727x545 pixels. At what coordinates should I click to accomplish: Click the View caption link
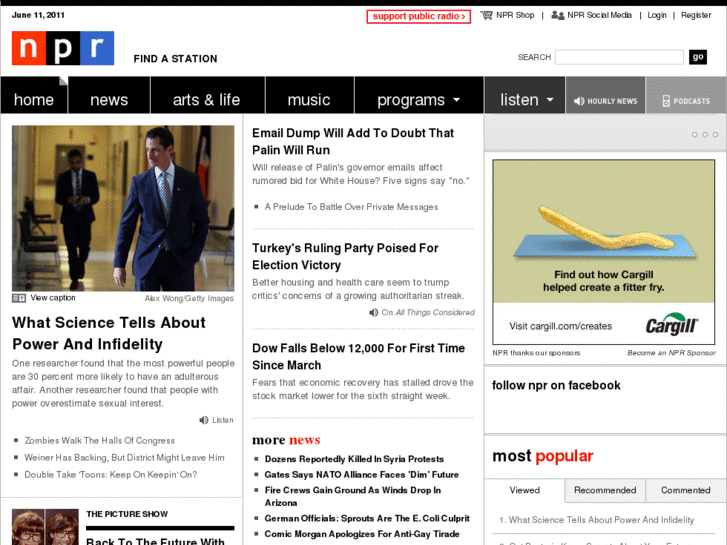(x=53, y=298)
